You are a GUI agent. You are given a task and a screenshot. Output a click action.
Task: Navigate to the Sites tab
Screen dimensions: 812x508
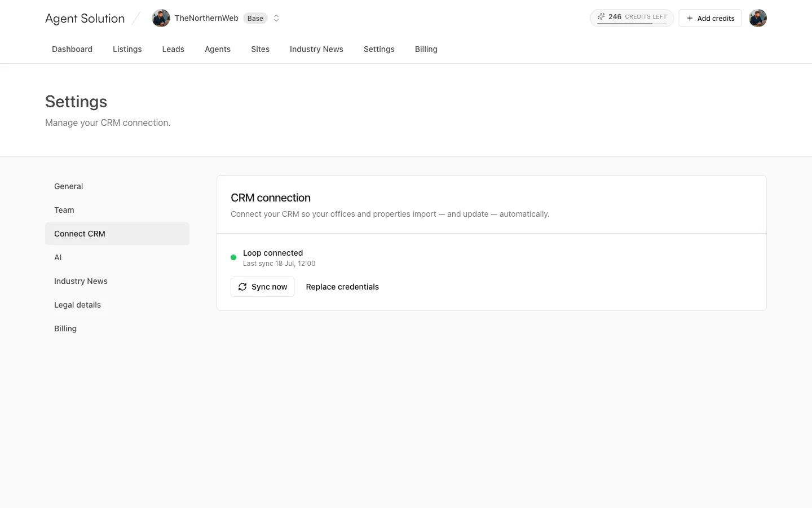(x=260, y=49)
